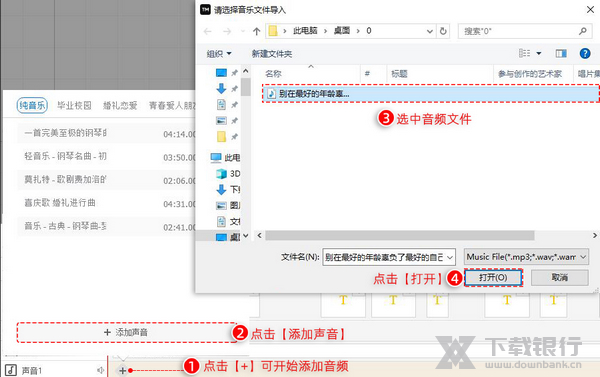Click the navigation pane scroll up arrow
Screen dimensions: 600x377
[246, 71]
